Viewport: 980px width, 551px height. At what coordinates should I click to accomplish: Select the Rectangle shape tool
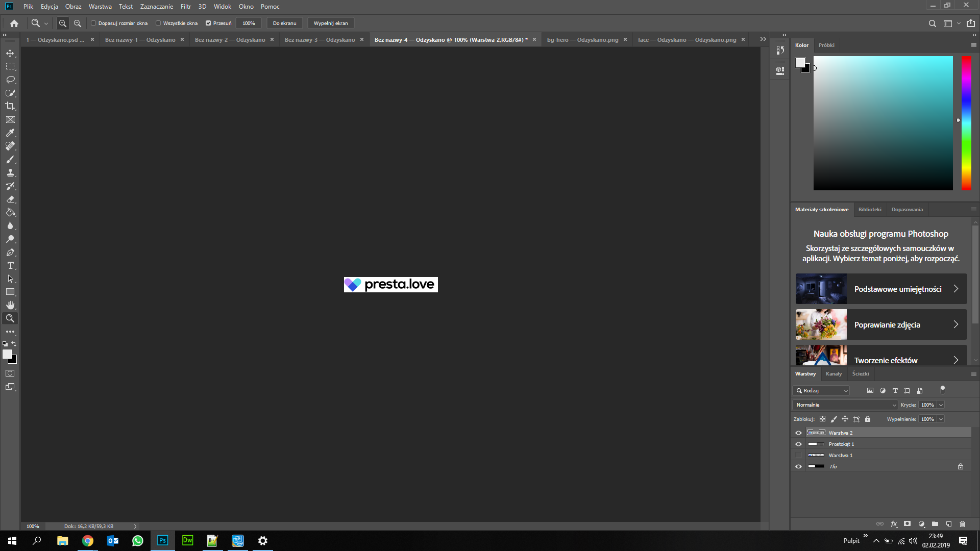point(10,292)
